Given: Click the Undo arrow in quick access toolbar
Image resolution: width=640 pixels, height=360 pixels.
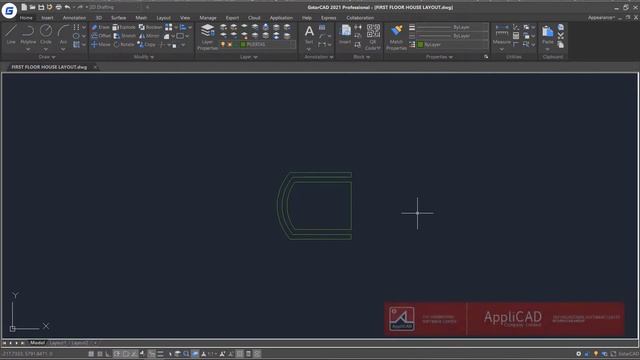Looking at the screenshot, I should point(67,7).
